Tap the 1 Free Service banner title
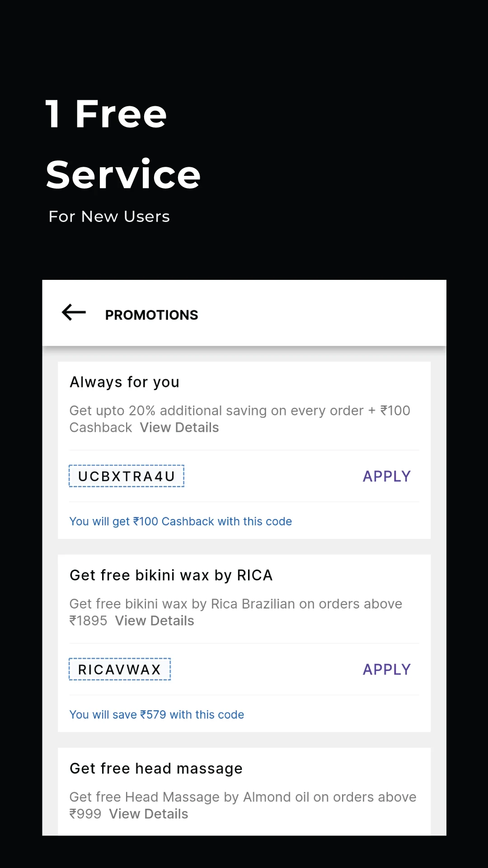Image resolution: width=488 pixels, height=868 pixels. click(x=123, y=144)
